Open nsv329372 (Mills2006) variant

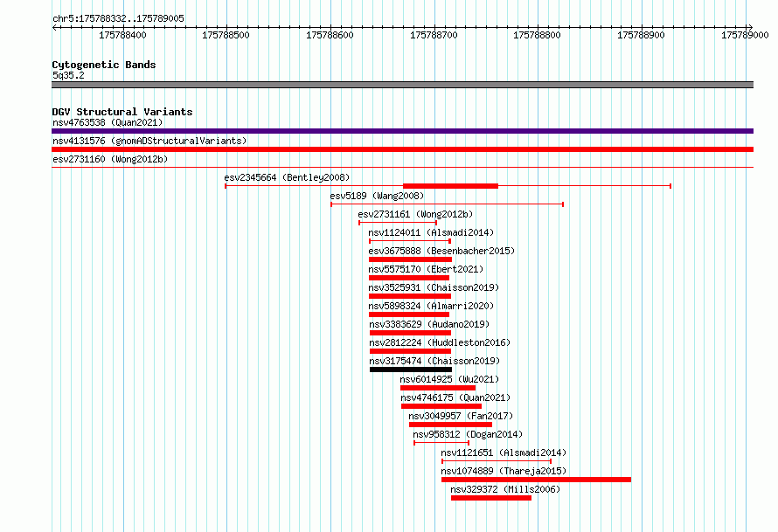[505, 489]
